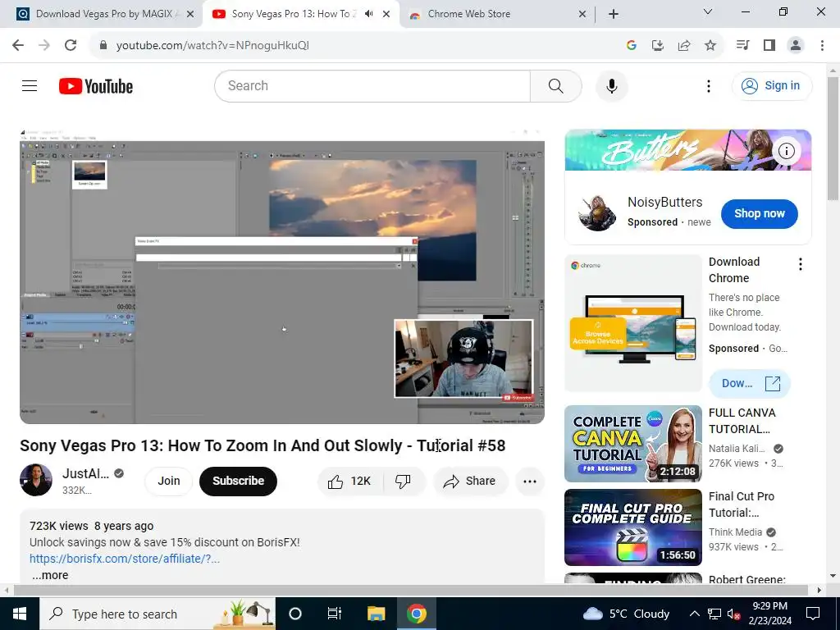The height and width of the screenshot is (630, 840).
Task: Click the ad info icon on Butters banner
Action: point(786,151)
